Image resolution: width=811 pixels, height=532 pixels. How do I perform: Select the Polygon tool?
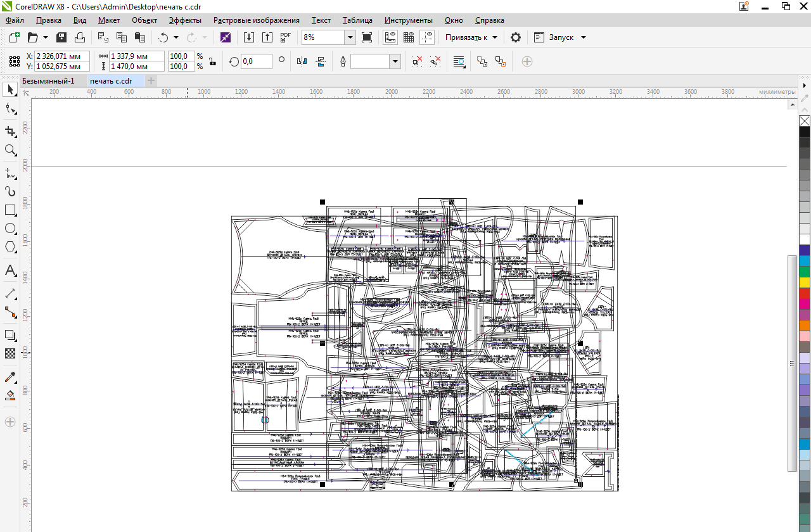(10, 248)
